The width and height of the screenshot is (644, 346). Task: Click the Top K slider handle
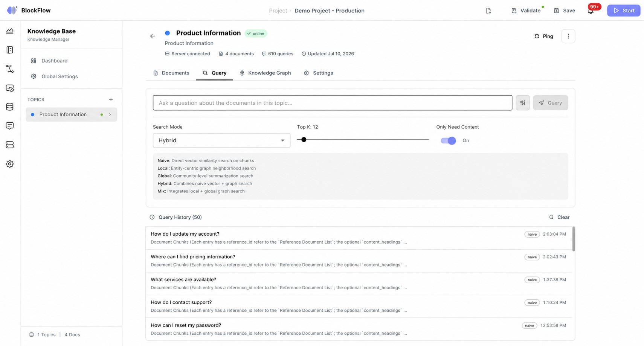coord(304,140)
